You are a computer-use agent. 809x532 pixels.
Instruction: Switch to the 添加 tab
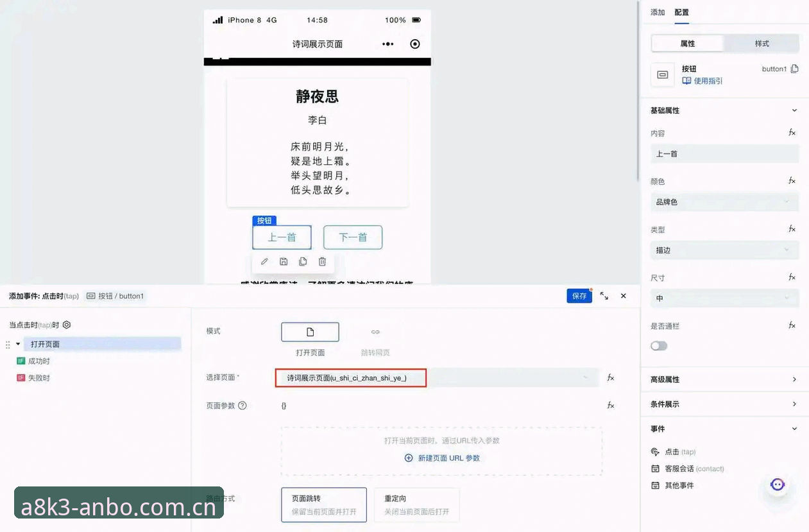[658, 12]
